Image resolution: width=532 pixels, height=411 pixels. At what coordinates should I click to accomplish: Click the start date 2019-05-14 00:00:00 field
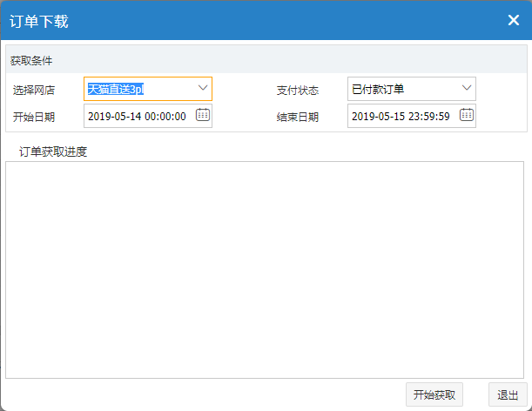click(138, 116)
